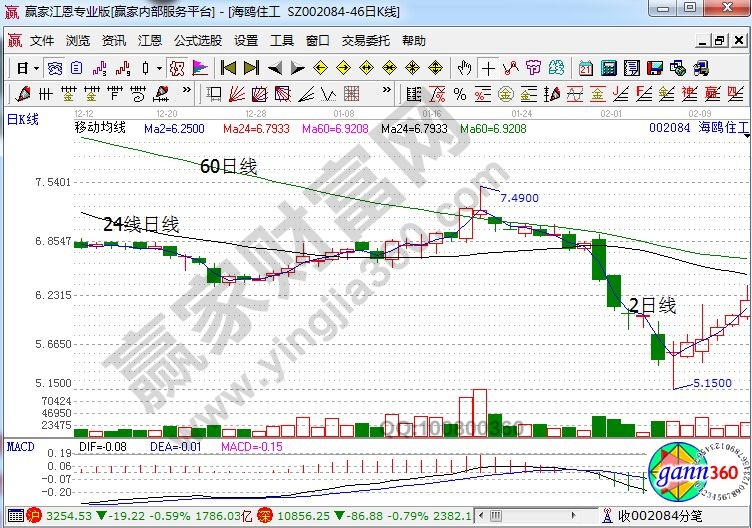The image size is (752, 528).
Task: Open the 公式选股 menu
Action: pyautogui.click(x=198, y=41)
